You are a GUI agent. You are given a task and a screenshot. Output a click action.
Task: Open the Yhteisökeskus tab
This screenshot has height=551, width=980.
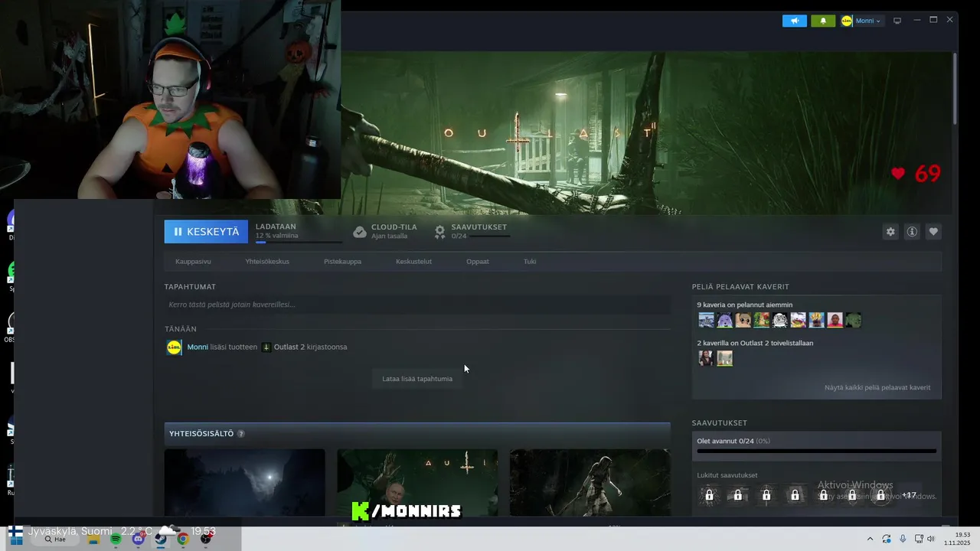click(267, 261)
